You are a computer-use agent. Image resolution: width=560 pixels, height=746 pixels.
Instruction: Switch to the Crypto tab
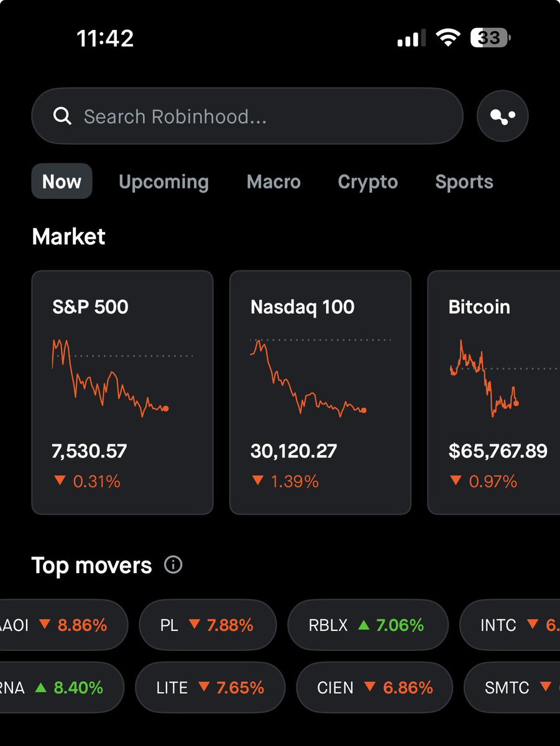coord(367,182)
